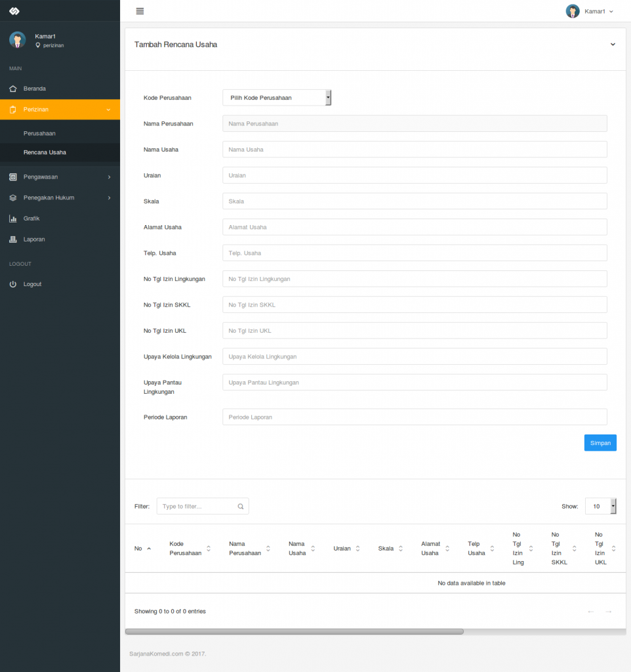Open Grafik via the bar chart icon
Viewport: 631px width, 672px height.
13,218
